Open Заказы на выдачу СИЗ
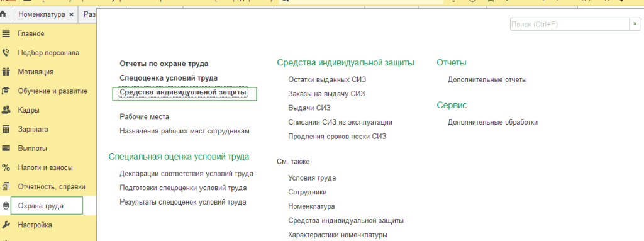Viewport: 644px width, 241px height. (x=326, y=94)
